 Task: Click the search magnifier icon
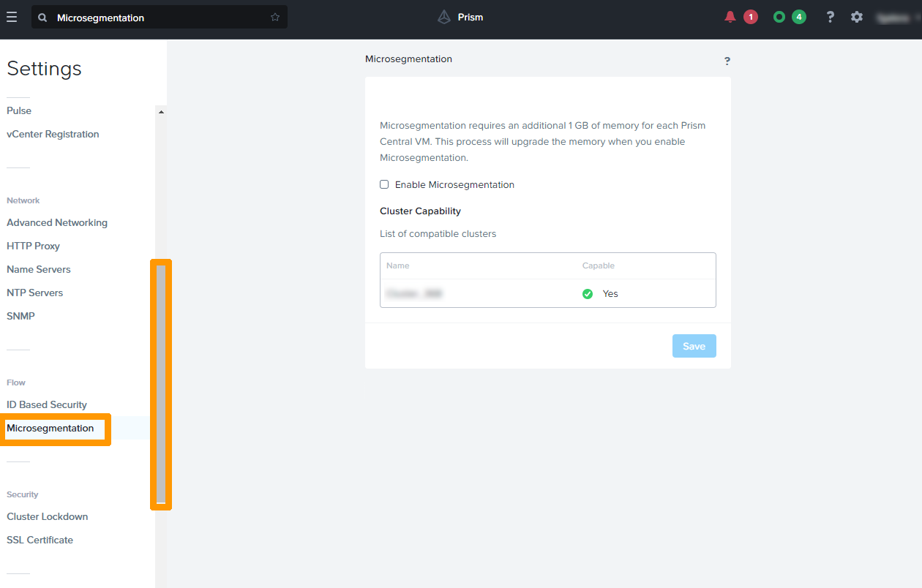click(x=42, y=18)
